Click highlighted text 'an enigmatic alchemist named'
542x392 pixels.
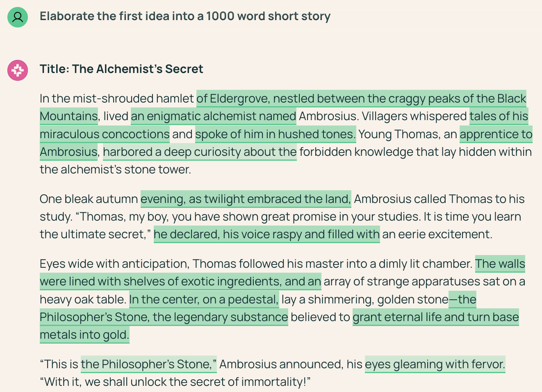click(x=214, y=116)
